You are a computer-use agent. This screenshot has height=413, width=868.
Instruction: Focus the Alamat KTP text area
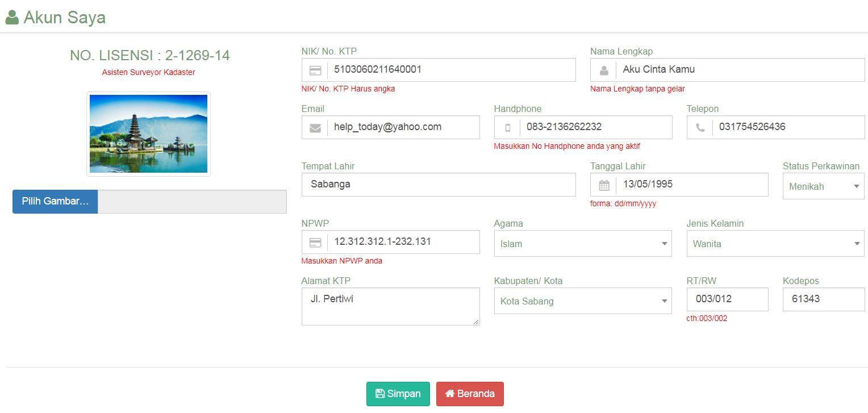pos(390,306)
